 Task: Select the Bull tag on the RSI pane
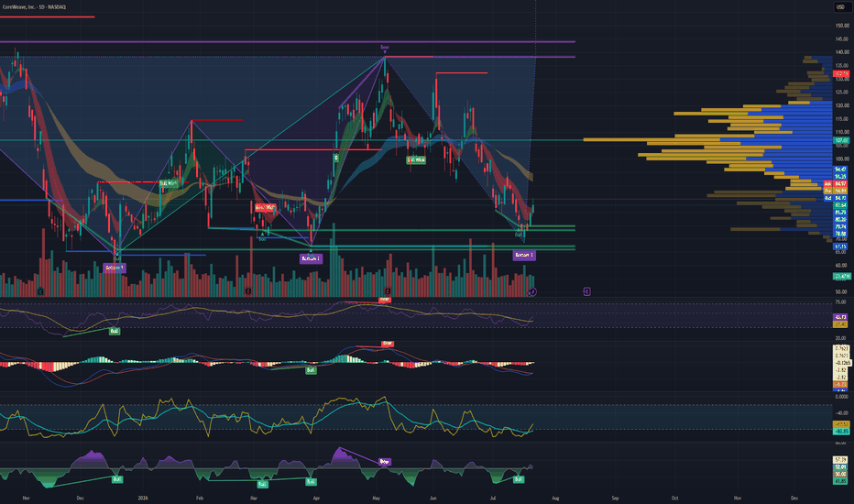[x=115, y=332]
